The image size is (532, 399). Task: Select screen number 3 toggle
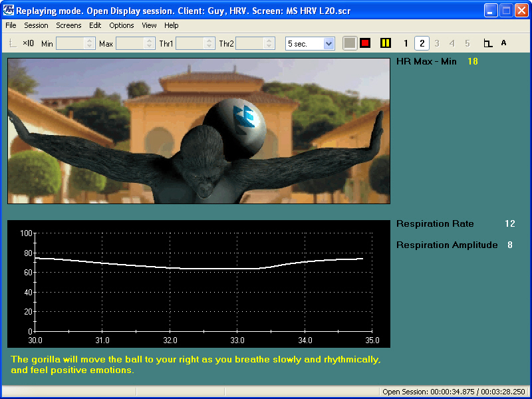pos(437,43)
